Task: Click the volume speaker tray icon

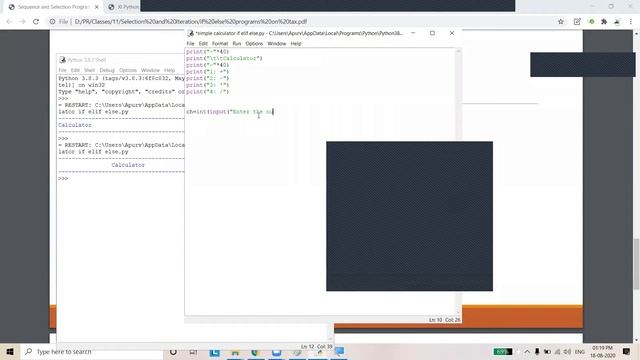Action: point(567,351)
